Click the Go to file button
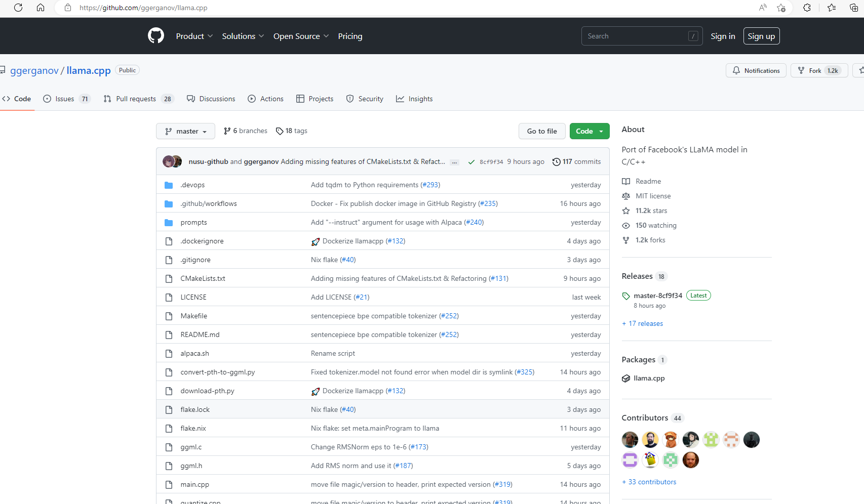This screenshot has height=504, width=864. [x=541, y=131]
